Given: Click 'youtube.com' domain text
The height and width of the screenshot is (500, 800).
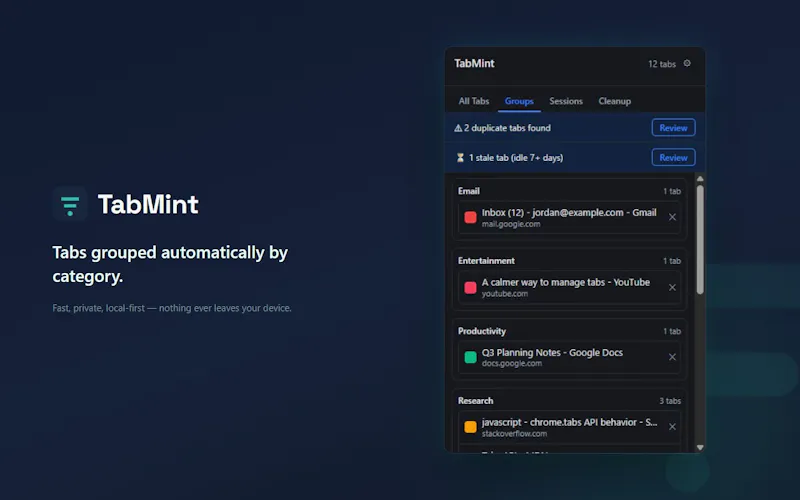Looking at the screenshot, I should [505, 294].
